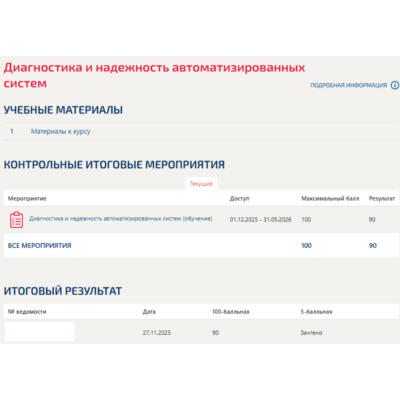Image resolution: width=400 pixels, height=400 pixels.
Task: Click the Доступ column header
Action: [239, 198]
